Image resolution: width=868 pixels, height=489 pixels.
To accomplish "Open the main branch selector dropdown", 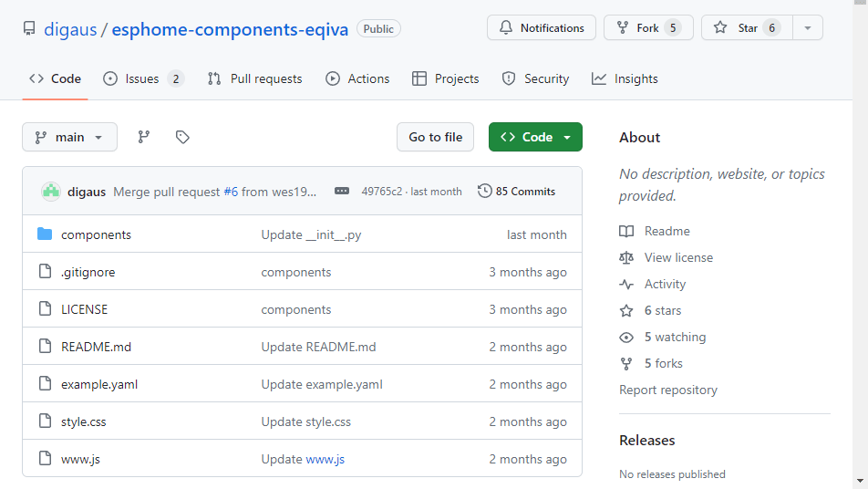I will [x=69, y=137].
